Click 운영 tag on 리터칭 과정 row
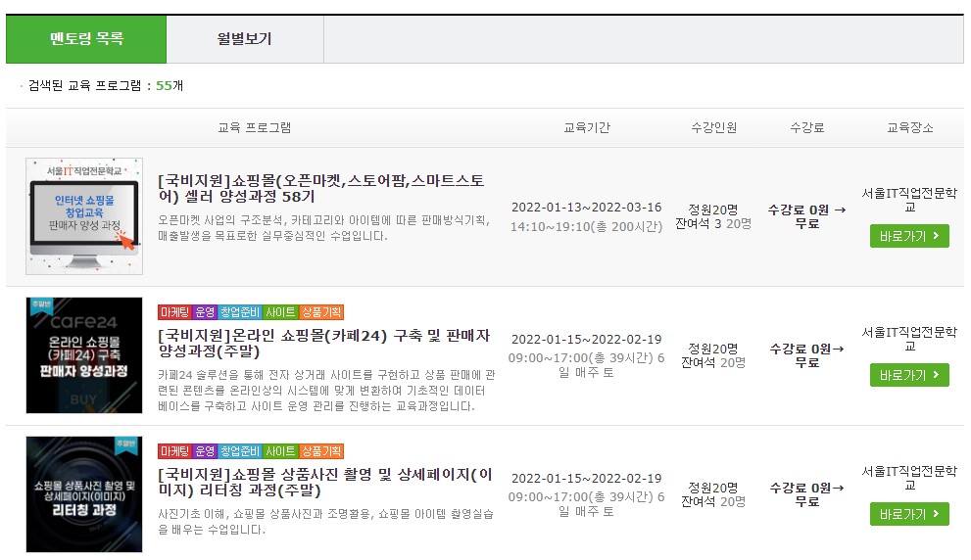971x560 pixels. pyautogui.click(x=205, y=451)
